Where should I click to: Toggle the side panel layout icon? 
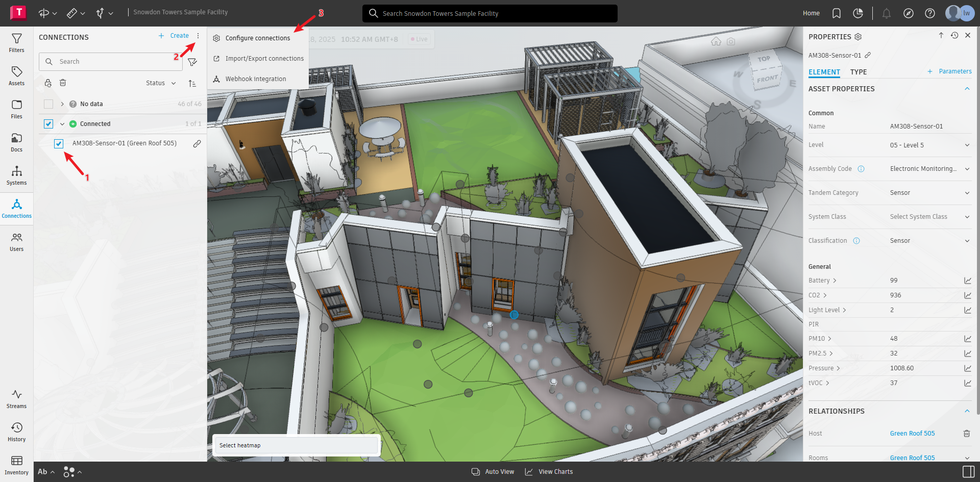coord(968,472)
